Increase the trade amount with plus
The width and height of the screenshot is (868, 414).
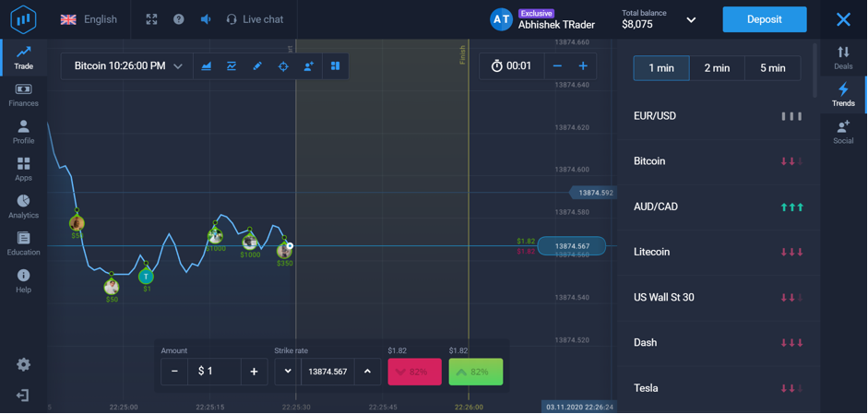pyautogui.click(x=254, y=372)
